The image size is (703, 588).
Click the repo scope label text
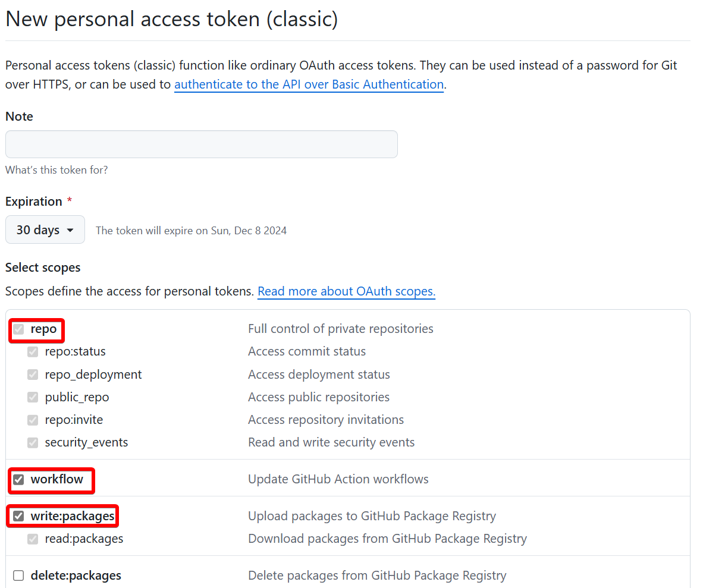click(x=44, y=329)
